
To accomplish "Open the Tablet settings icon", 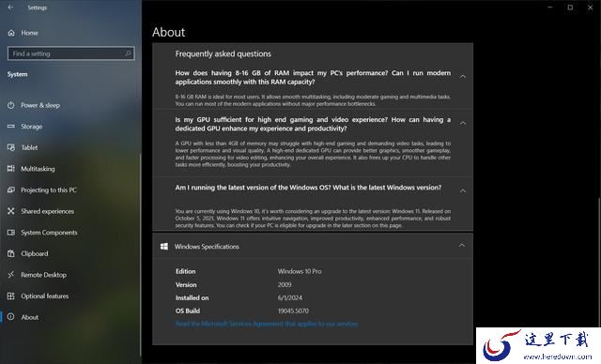I will click(x=11, y=147).
